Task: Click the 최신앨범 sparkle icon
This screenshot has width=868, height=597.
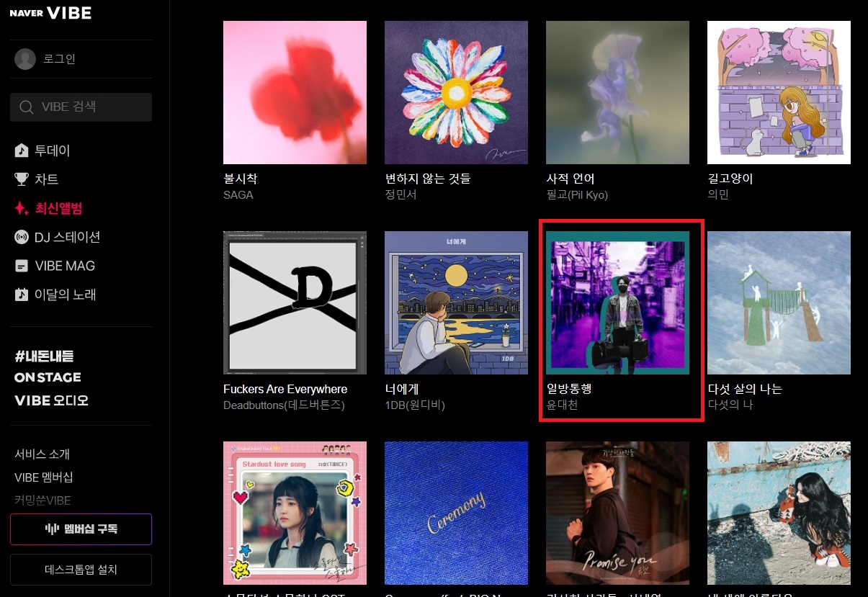Action: pos(22,208)
